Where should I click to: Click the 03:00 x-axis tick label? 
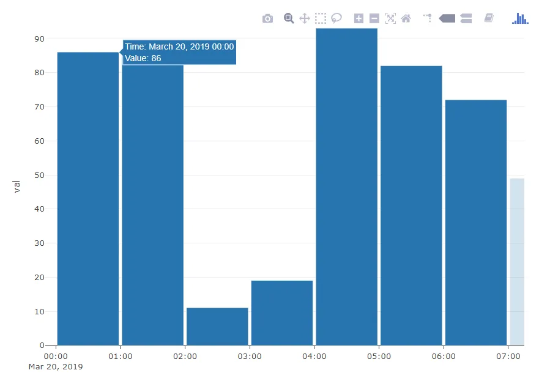[x=250, y=357]
